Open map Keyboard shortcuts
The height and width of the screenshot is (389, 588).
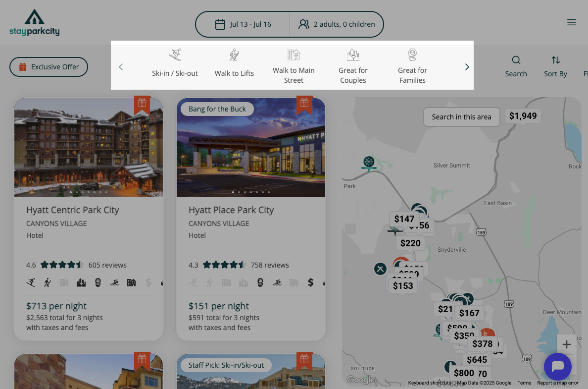[430, 383]
